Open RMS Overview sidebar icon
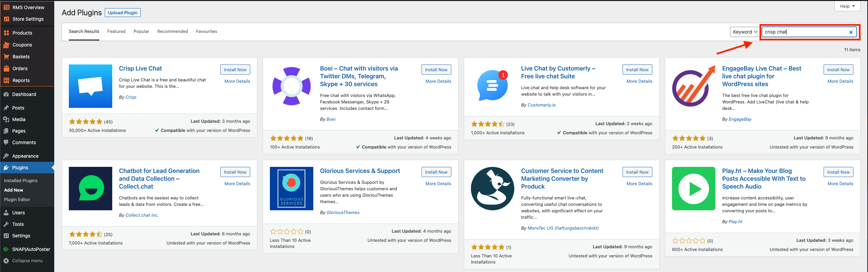This screenshot has width=868, height=272. click(x=6, y=7)
